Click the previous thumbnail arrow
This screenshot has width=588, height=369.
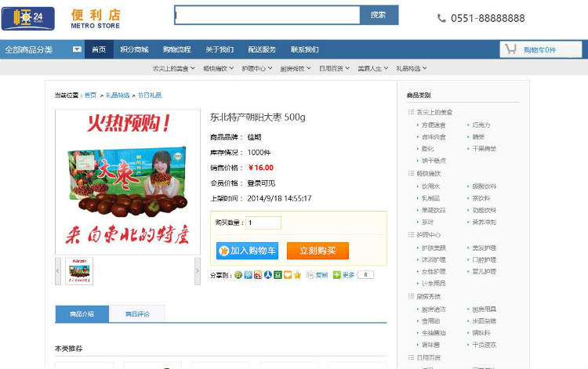(58, 271)
